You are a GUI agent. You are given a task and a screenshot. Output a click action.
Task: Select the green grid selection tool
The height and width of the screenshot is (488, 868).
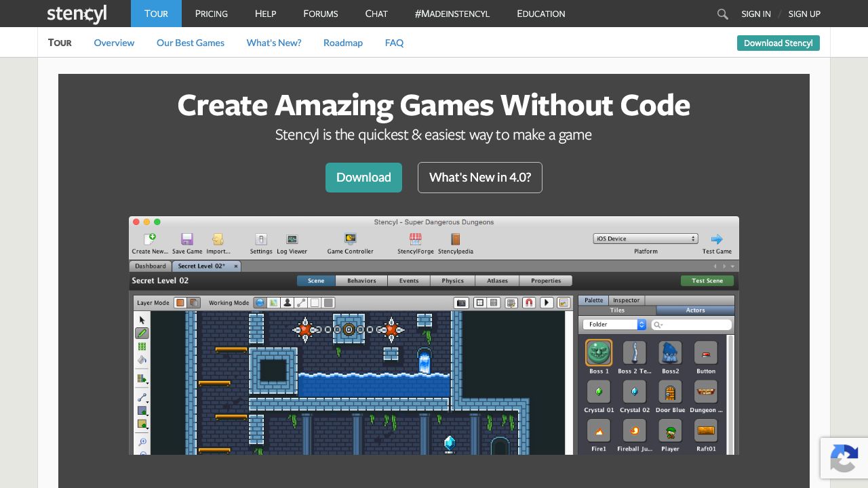(x=142, y=346)
